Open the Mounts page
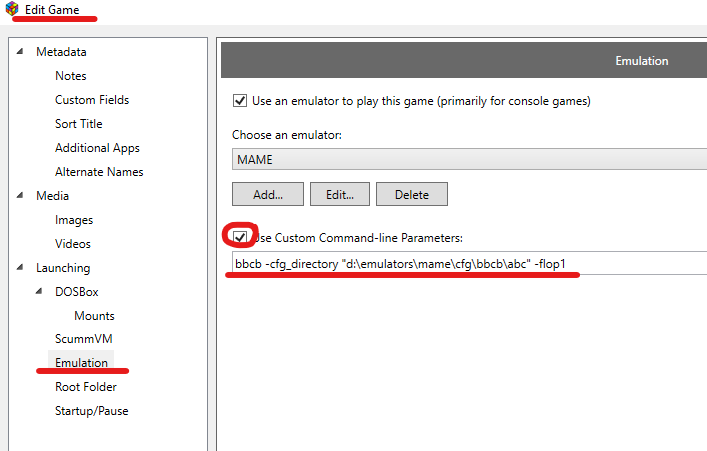707x451 pixels. [x=94, y=316]
